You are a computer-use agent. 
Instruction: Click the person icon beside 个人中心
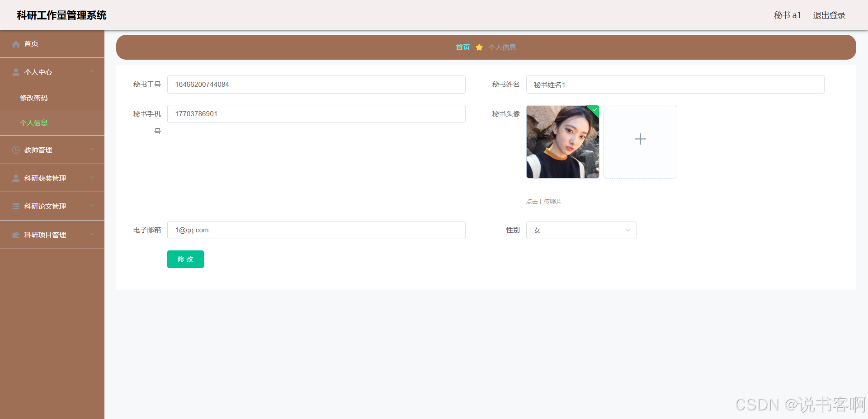(x=16, y=72)
